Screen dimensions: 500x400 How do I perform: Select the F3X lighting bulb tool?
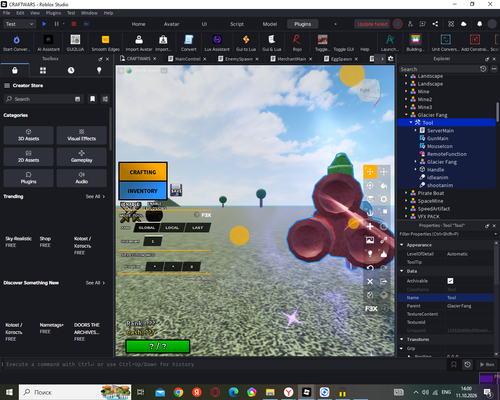click(370, 254)
